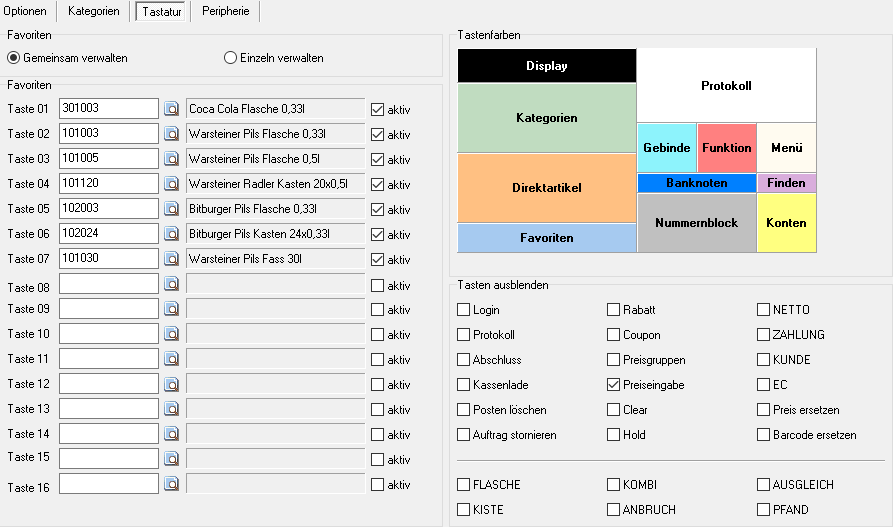The image size is (893, 527).
Task: Go to the Peripherie tab
Action: [226, 11]
